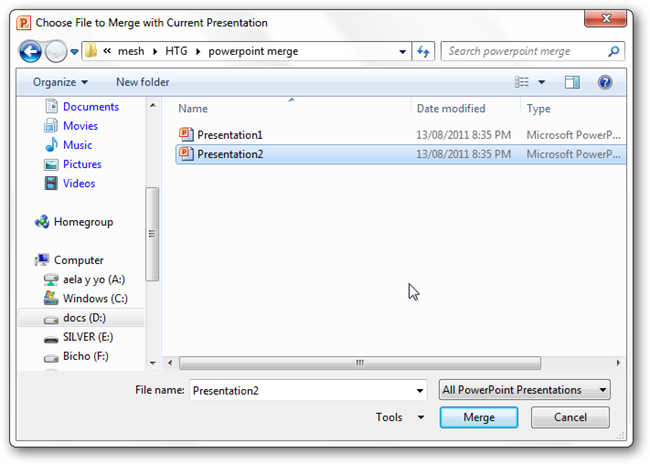Select Homegroup in navigation pane
The height and width of the screenshot is (464, 650).
(83, 222)
